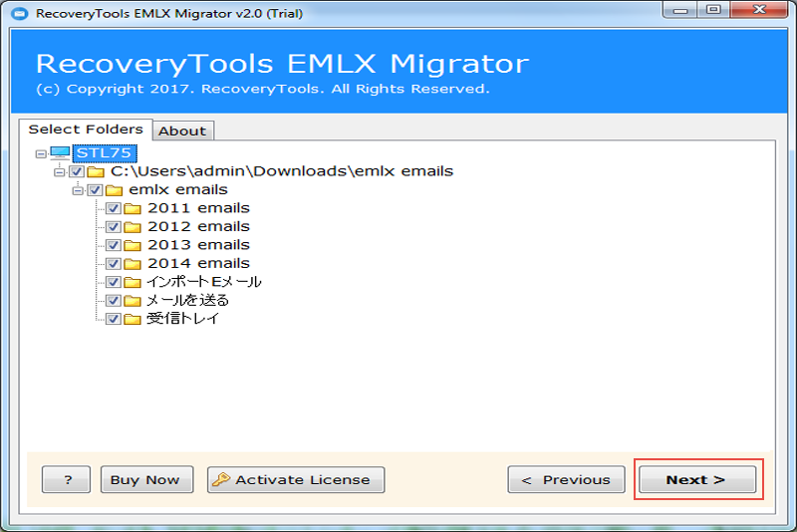Click folder icon for 2011 emails
797x532 pixels.
[133, 209]
